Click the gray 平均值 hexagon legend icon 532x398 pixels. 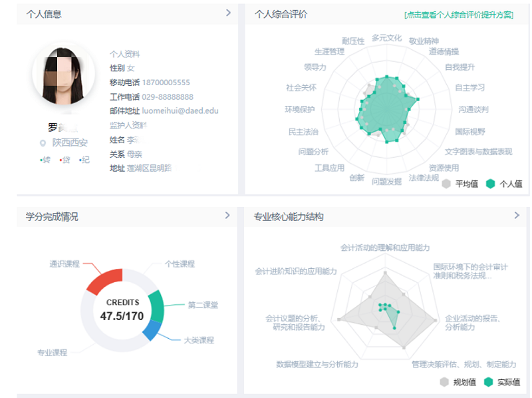[446, 184]
